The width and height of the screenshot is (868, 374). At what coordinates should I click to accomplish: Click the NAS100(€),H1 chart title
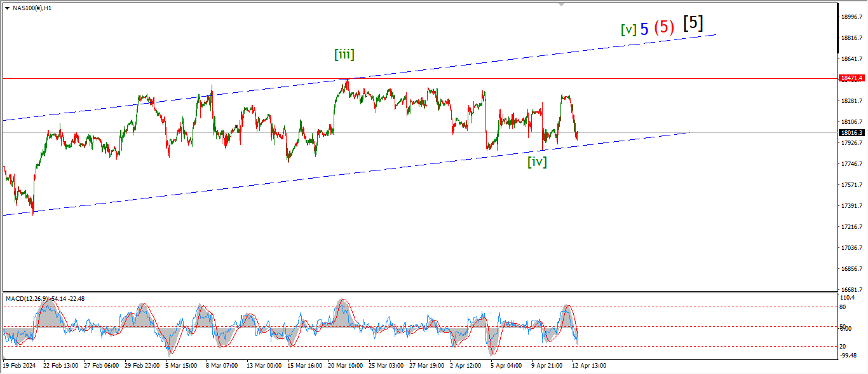click(32, 8)
